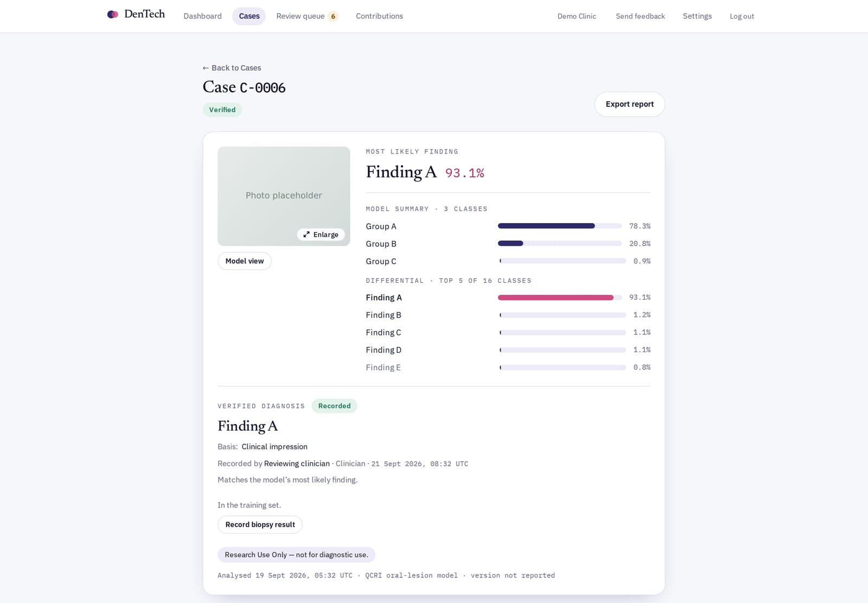Click the Recorded status badge
The width and height of the screenshot is (868, 603).
[334, 406]
